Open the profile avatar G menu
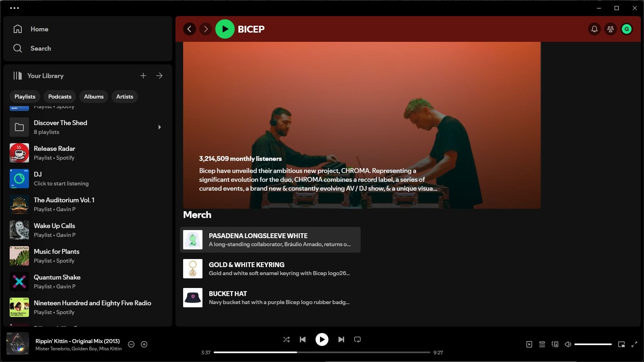 coord(627,29)
